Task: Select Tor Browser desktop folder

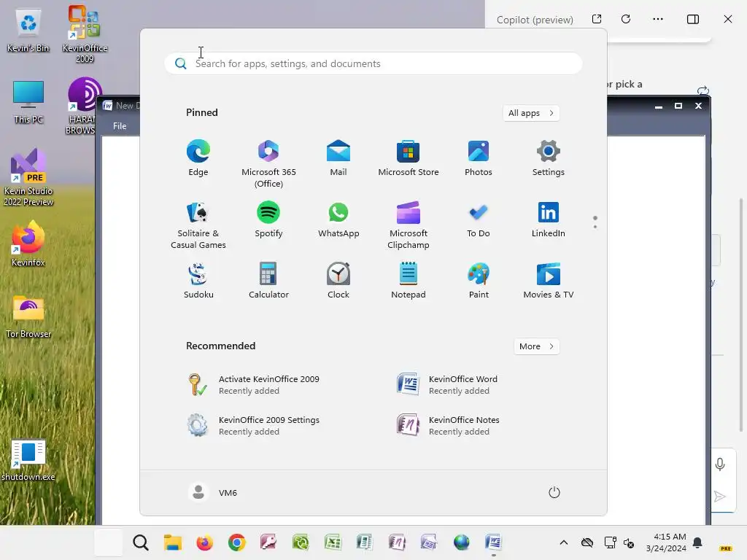Action: 28,316
